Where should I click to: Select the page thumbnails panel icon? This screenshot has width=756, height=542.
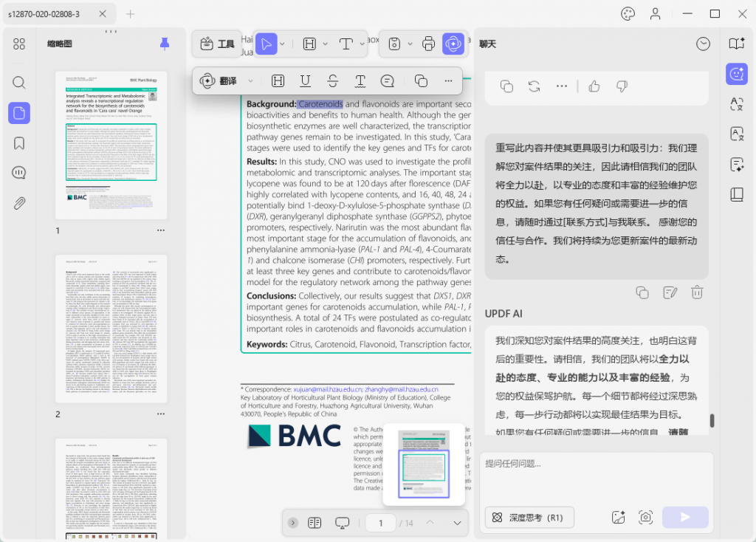click(18, 113)
